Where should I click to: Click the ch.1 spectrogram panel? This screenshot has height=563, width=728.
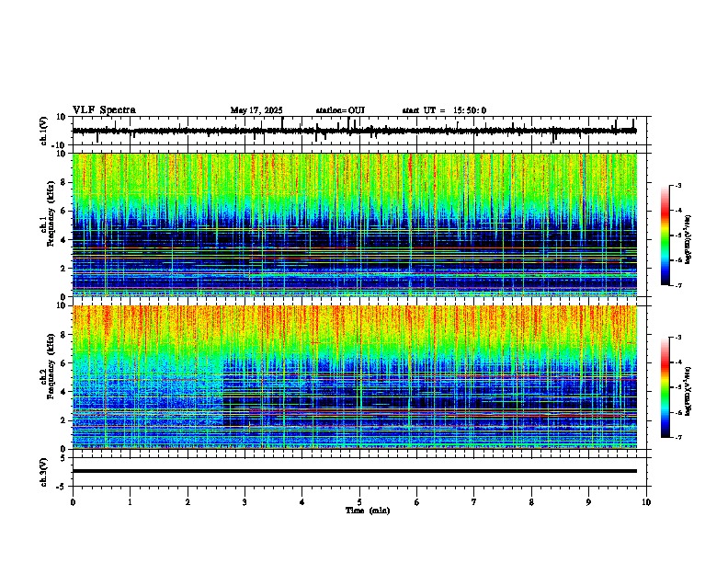click(x=354, y=224)
